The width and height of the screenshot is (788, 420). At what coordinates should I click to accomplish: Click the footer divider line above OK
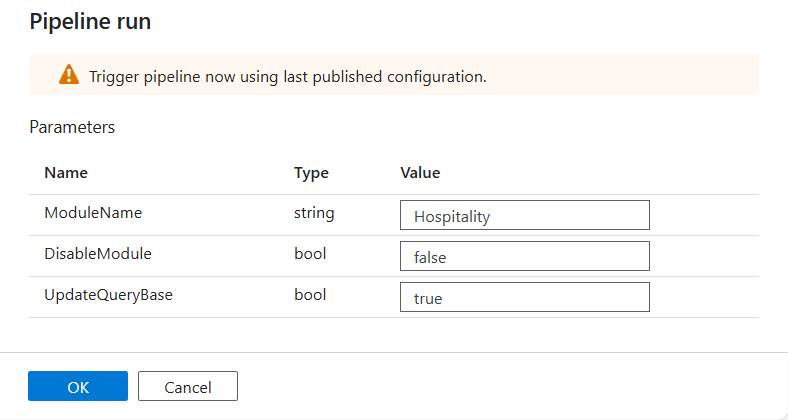[394, 352]
